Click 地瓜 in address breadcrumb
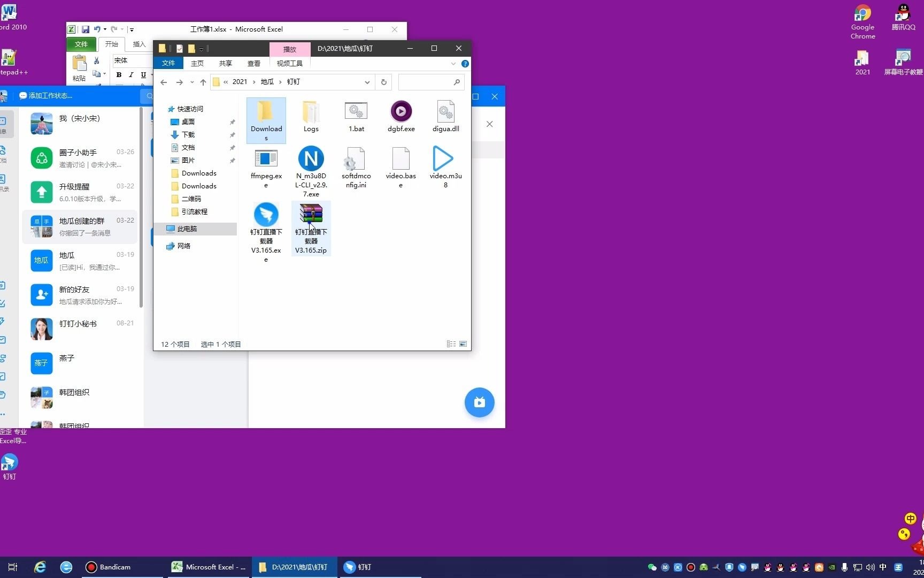This screenshot has width=924, height=578. point(267,82)
